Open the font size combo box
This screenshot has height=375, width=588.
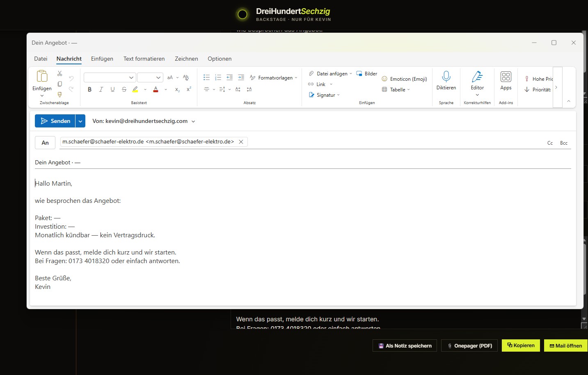coord(150,77)
